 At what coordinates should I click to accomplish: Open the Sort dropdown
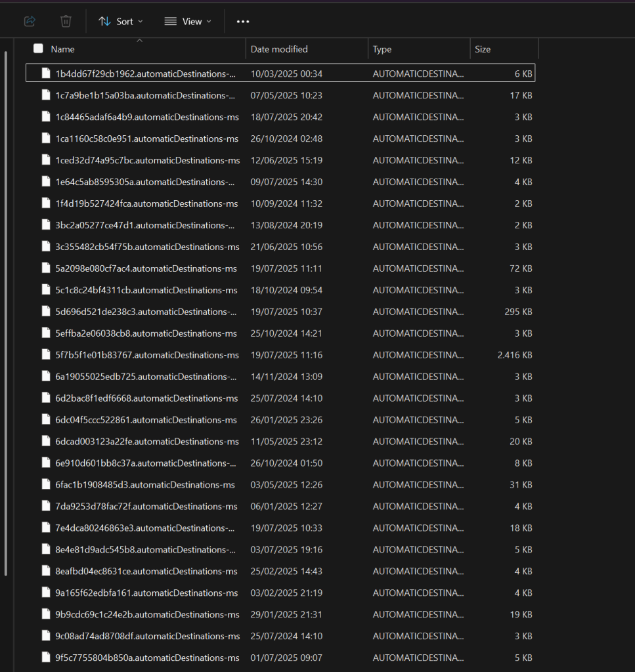[x=121, y=22]
